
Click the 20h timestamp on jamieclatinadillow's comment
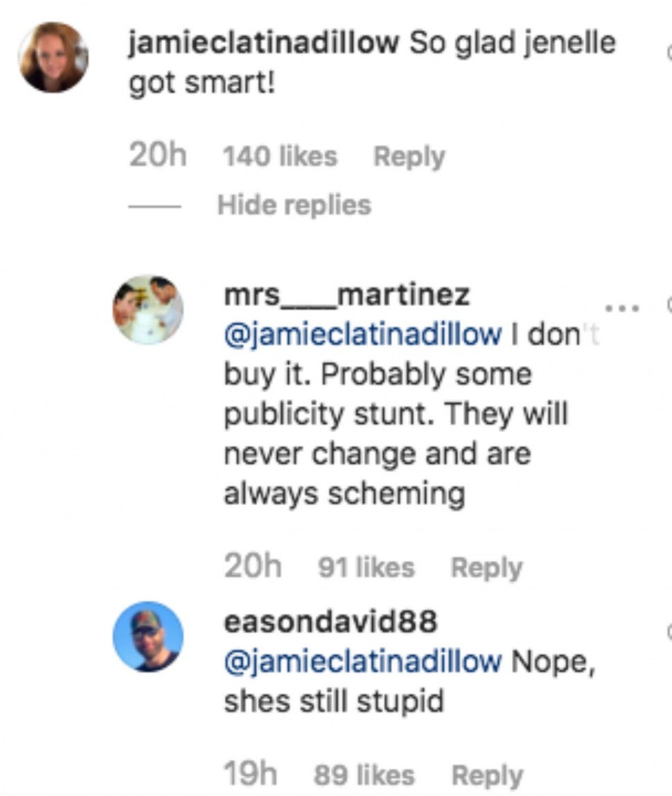(157, 156)
